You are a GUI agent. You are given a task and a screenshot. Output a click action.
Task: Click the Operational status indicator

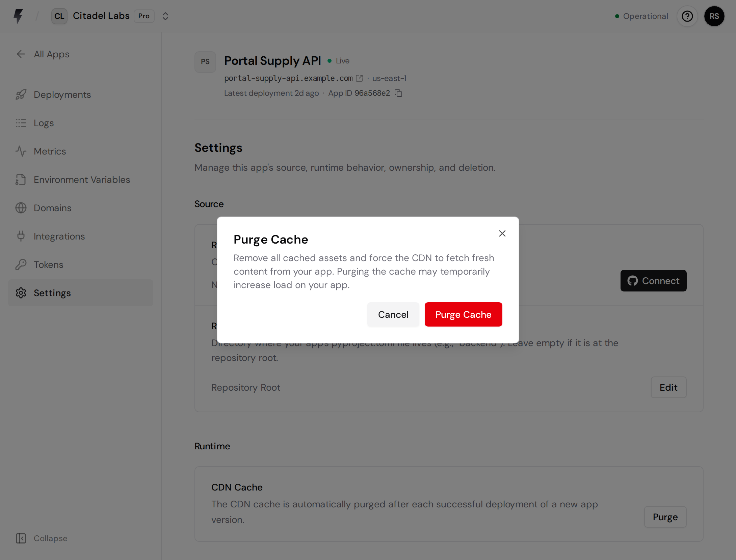click(x=642, y=16)
